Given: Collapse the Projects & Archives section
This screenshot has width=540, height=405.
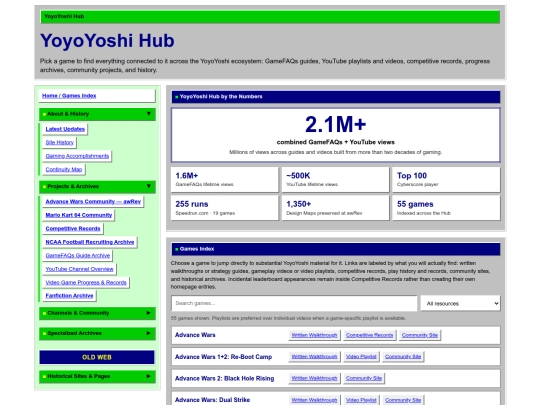Looking at the screenshot, I should pos(97,186).
